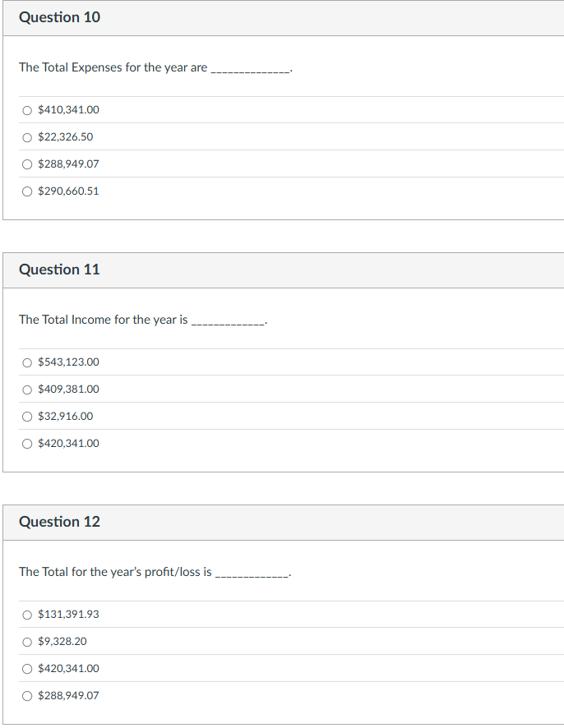Screen dimensions: 564x728
Task: Click the Question 12 header
Action: pyautogui.click(x=59, y=521)
